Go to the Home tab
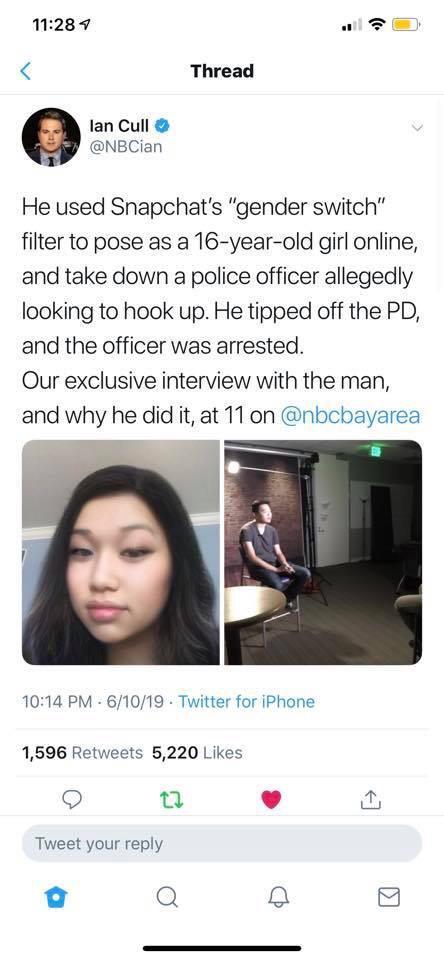This screenshot has width=444, height=960. [x=55, y=898]
